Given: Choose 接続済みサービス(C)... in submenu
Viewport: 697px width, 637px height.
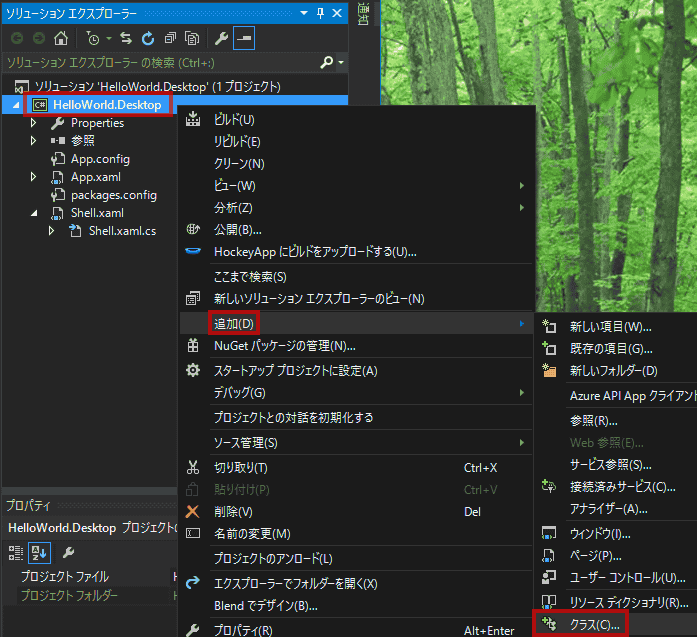Looking at the screenshot, I should tap(616, 487).
